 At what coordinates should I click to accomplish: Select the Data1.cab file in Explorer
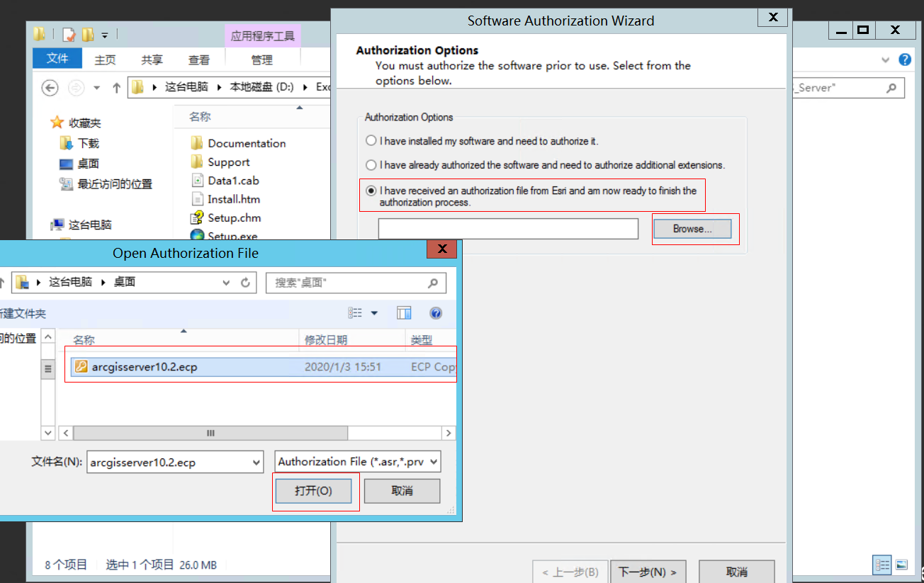(x=233, y=181)
